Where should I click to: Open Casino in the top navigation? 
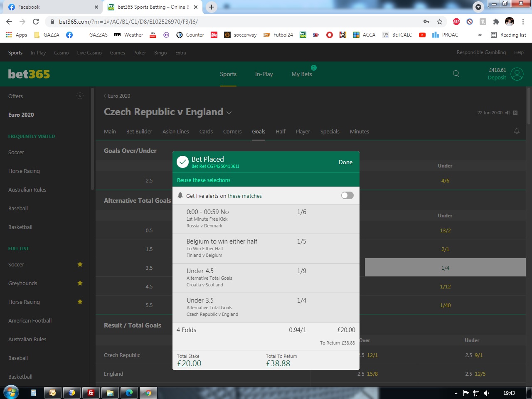point(62,53)
